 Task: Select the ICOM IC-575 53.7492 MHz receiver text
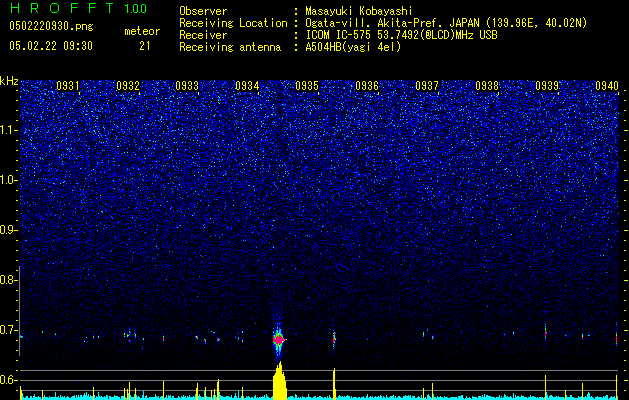401,35
